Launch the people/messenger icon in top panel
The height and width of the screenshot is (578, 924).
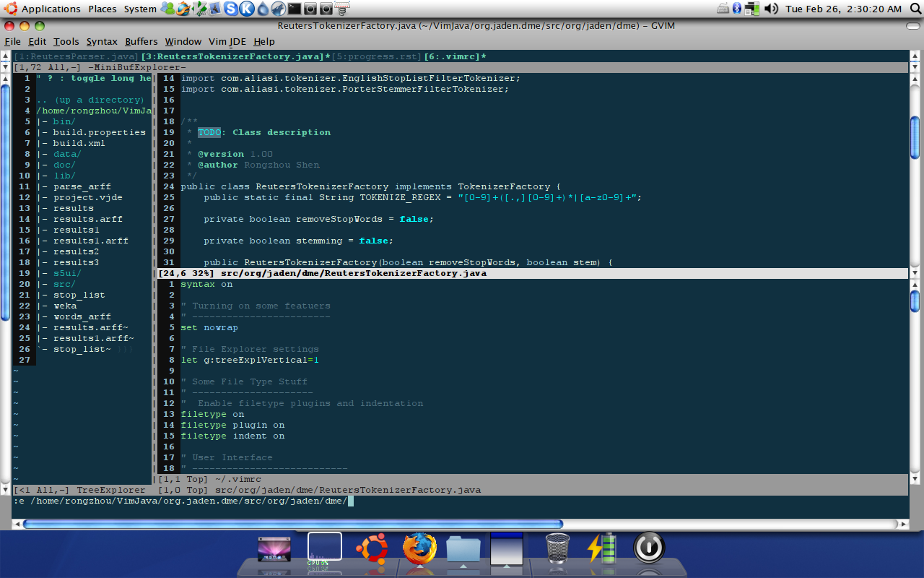[x=167, y=9]
